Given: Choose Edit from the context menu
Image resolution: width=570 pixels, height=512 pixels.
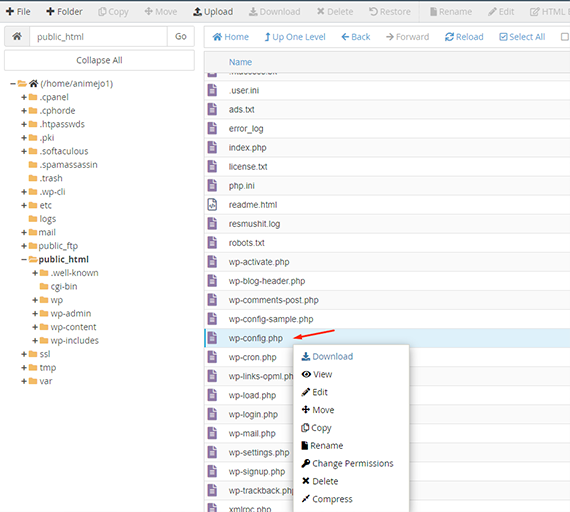Looking at the screenshot, I should pos(314,392).
